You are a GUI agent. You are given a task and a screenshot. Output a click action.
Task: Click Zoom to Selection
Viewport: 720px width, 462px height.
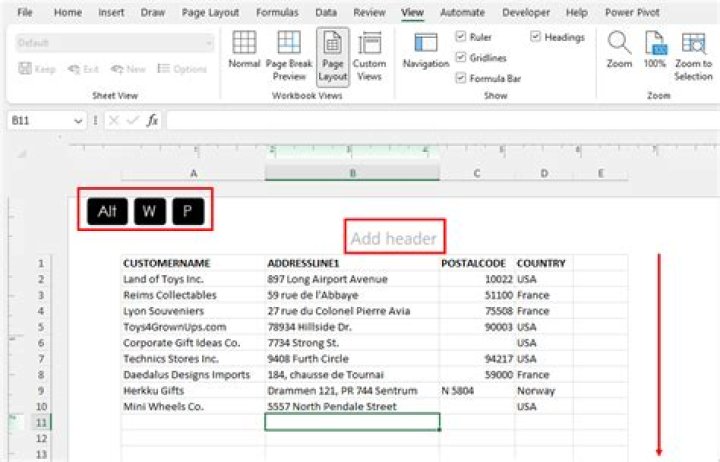(x=693, y=56)
